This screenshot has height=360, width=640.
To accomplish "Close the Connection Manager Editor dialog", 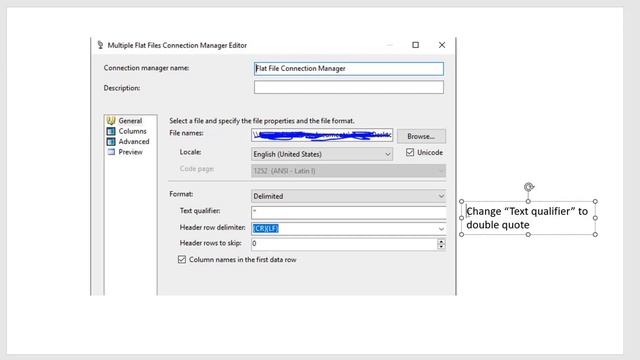I will coord(442,45).
